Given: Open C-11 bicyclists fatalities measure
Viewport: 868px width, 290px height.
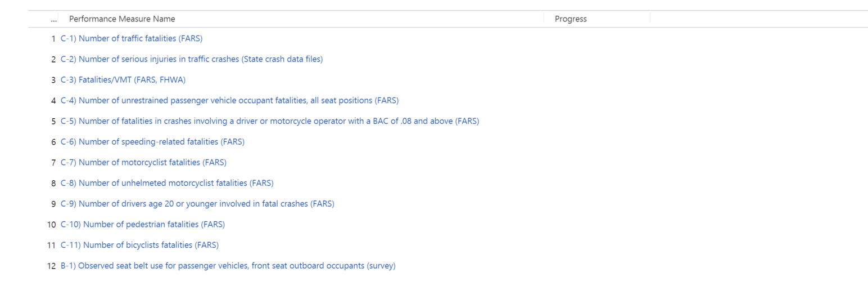Looking at the screenshot, I should (139, 245).
